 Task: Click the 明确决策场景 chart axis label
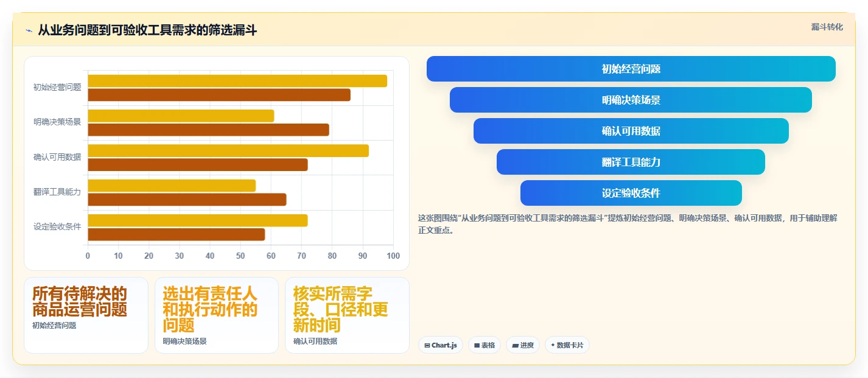click(x=57, y=122)
